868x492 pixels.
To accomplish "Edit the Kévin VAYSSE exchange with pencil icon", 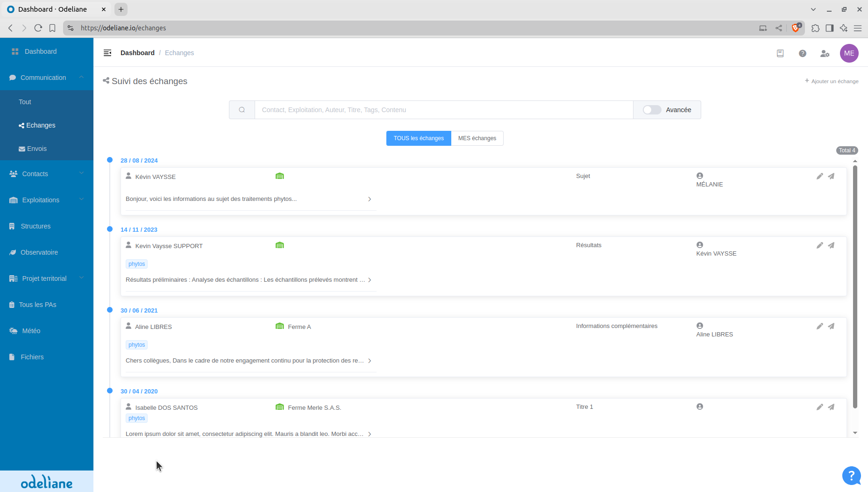I will point(819,176).
